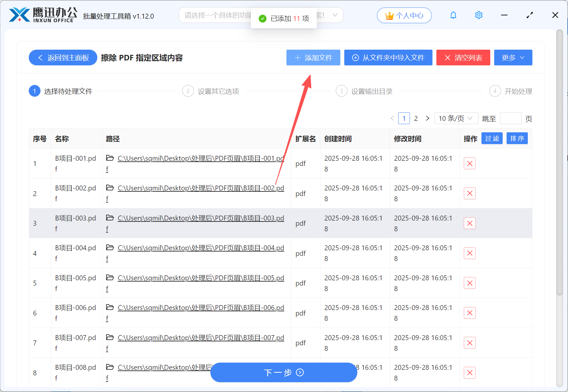This screenshot has height=392, width=568.
Task: Delete row B项目-001.pdf with red X
Action: [470, 163]
